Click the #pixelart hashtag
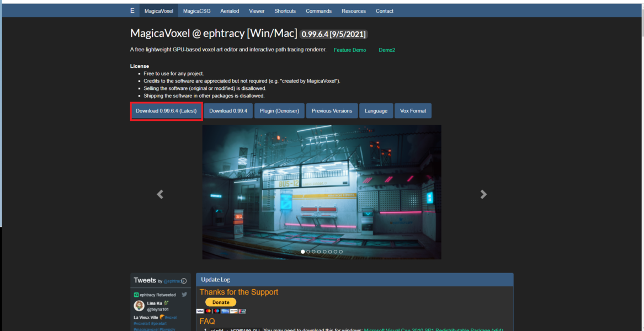 tap(159, 324)
